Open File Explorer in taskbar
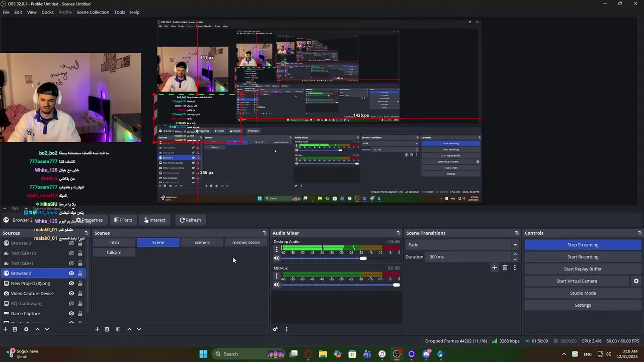The width and height of the screenshot is (644, 362). (x=323, y=354)
